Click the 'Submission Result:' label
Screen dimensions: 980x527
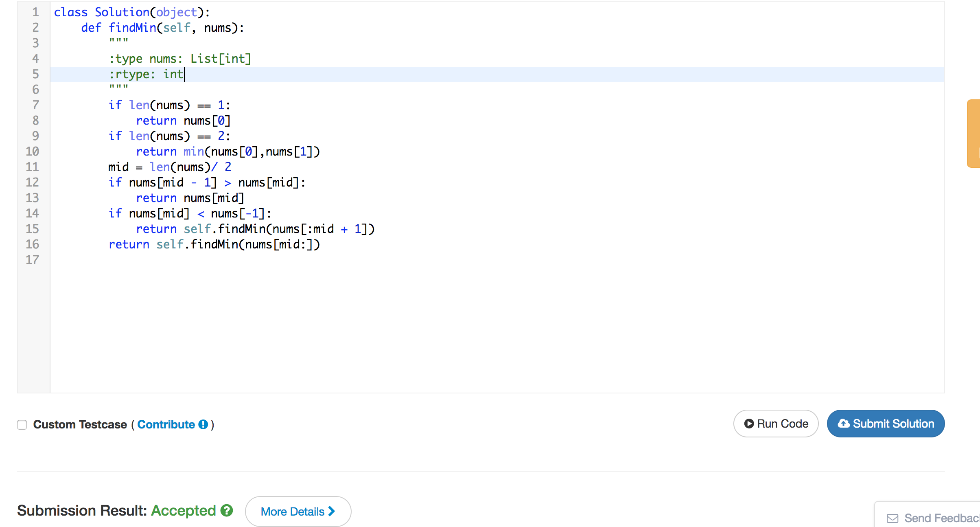[82, 510]
